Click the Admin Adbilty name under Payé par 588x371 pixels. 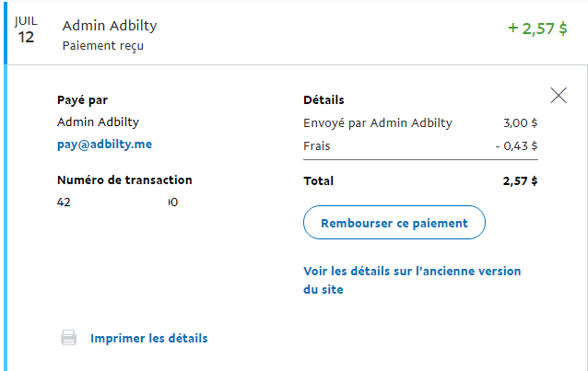98,122
